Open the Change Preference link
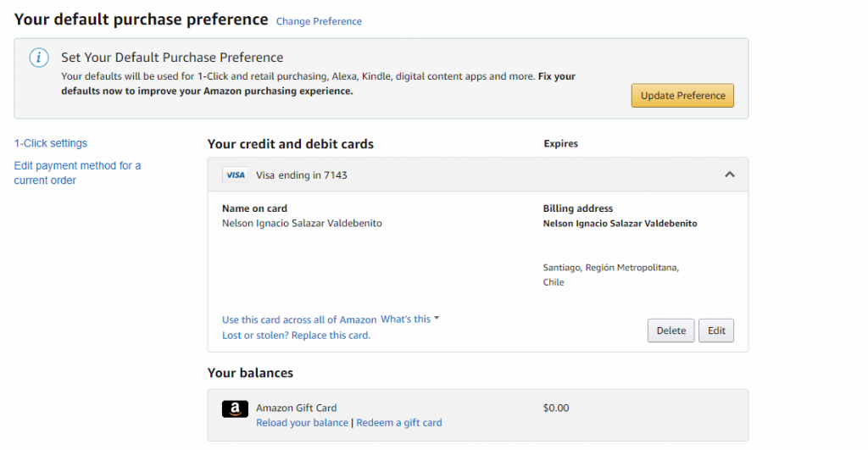 tap(319, 21)
